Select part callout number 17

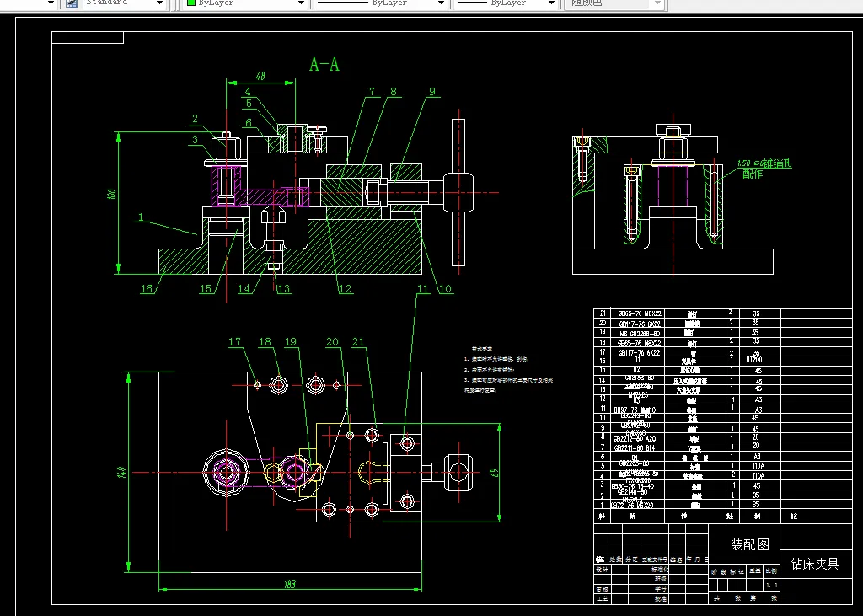pos(235,342)
